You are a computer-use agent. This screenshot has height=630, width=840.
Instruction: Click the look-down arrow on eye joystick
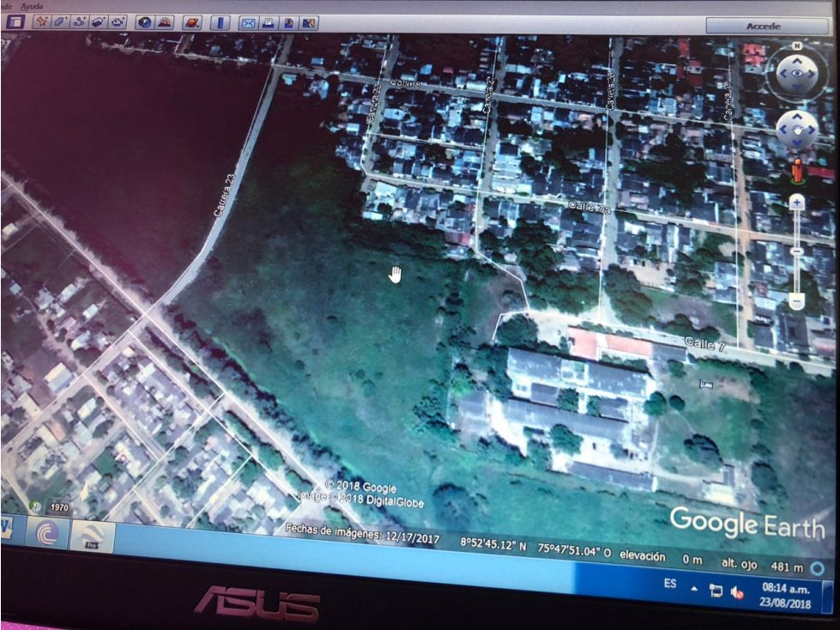click(796, 87)
